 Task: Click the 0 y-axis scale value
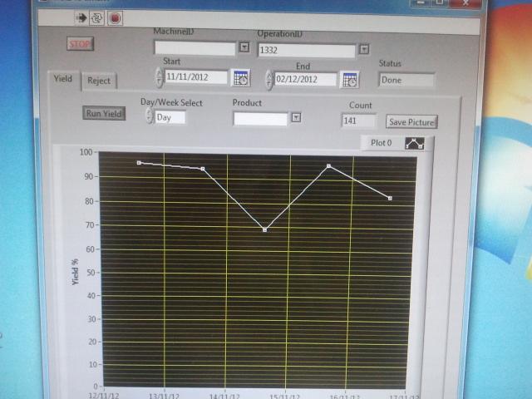pyautogui.click(x=96, y=386)
